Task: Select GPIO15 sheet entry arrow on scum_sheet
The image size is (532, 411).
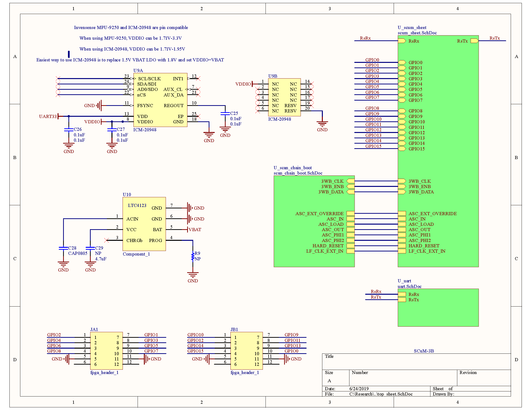Action: pos(402,149)
